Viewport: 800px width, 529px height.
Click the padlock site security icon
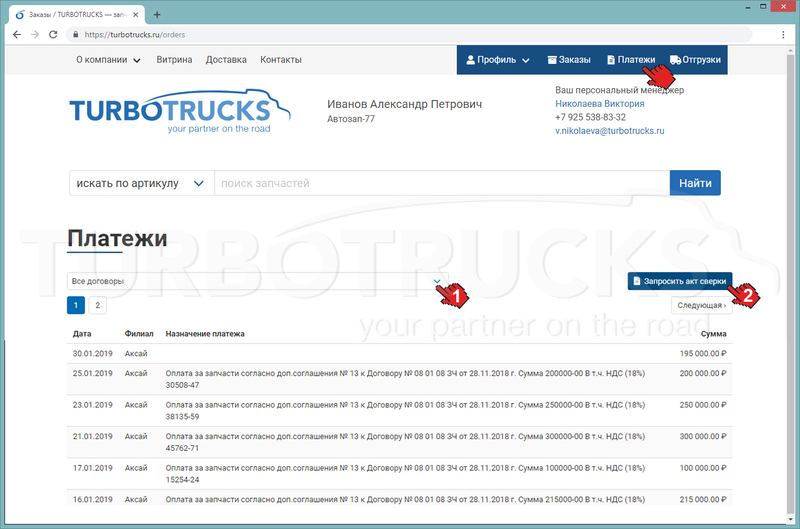click(76, 35)
